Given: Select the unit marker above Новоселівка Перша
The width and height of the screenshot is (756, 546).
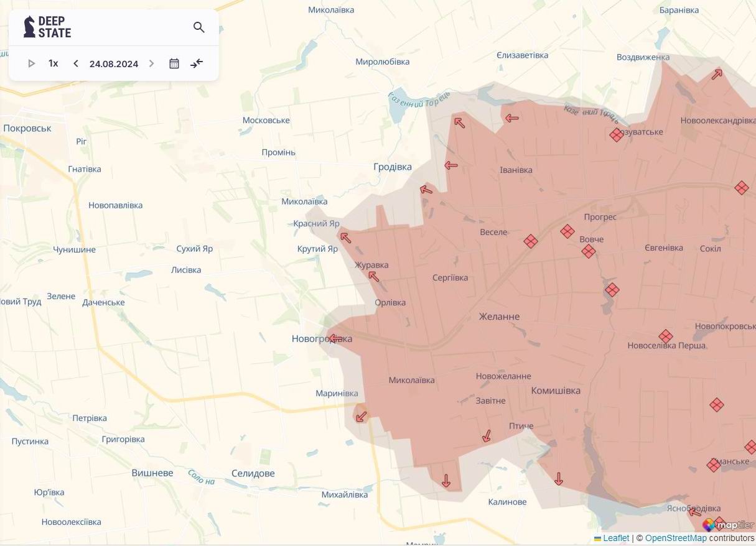Looking at the screenshot, I should tap(666, 336).
